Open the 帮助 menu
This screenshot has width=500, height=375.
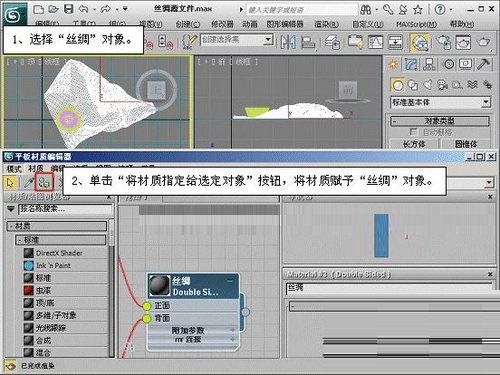coord(462,24)
